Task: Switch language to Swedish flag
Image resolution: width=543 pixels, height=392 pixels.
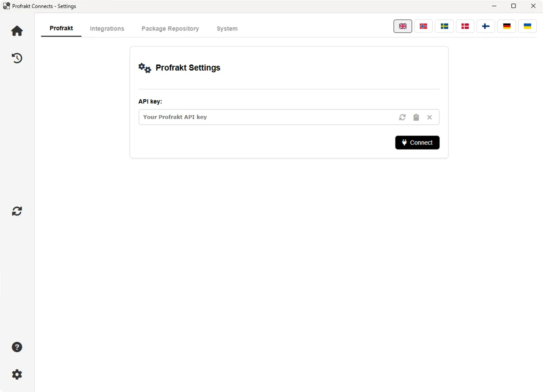Action: [444, 26]
